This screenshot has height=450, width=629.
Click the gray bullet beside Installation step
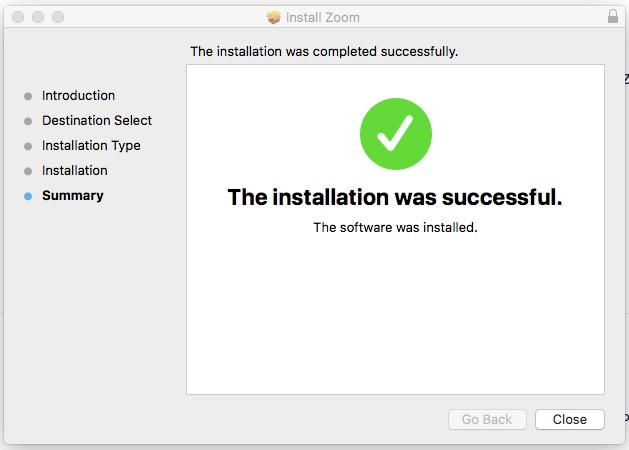click(28, 171)
